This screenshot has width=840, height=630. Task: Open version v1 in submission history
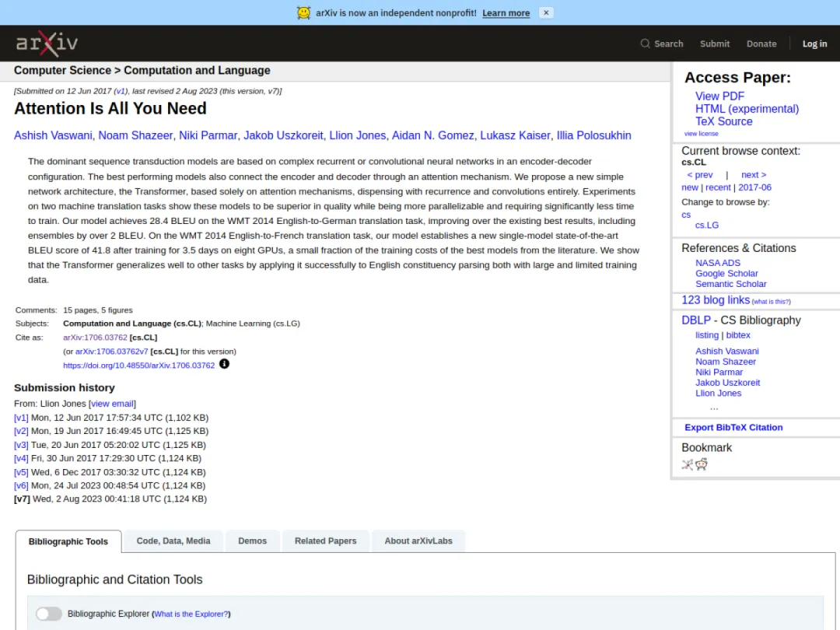click(21, 418)
